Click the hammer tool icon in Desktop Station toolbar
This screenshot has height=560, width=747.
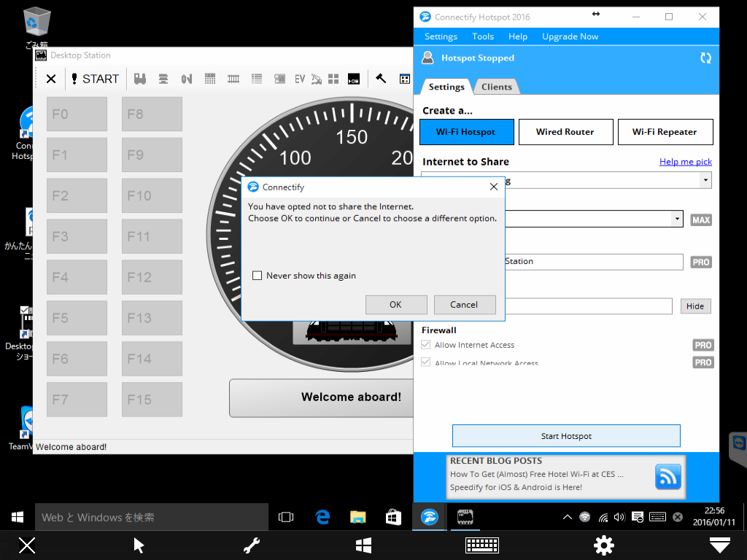click(381, 78)
